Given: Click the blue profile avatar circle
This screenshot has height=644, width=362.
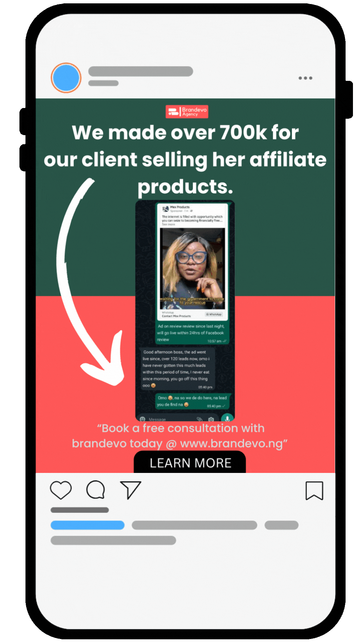Looking at the screenshot, I should (x=66, y=78).
